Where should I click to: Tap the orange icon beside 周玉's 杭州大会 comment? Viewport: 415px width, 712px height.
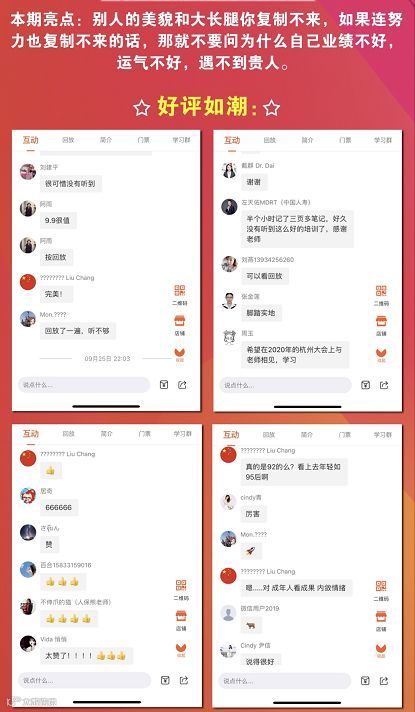pos(381,352)
